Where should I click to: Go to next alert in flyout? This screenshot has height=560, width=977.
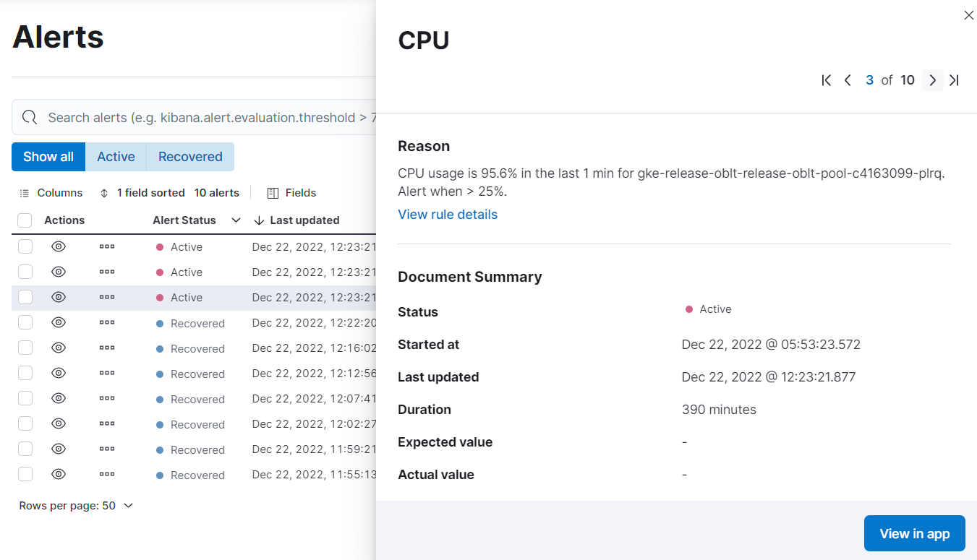pos(933,80)
